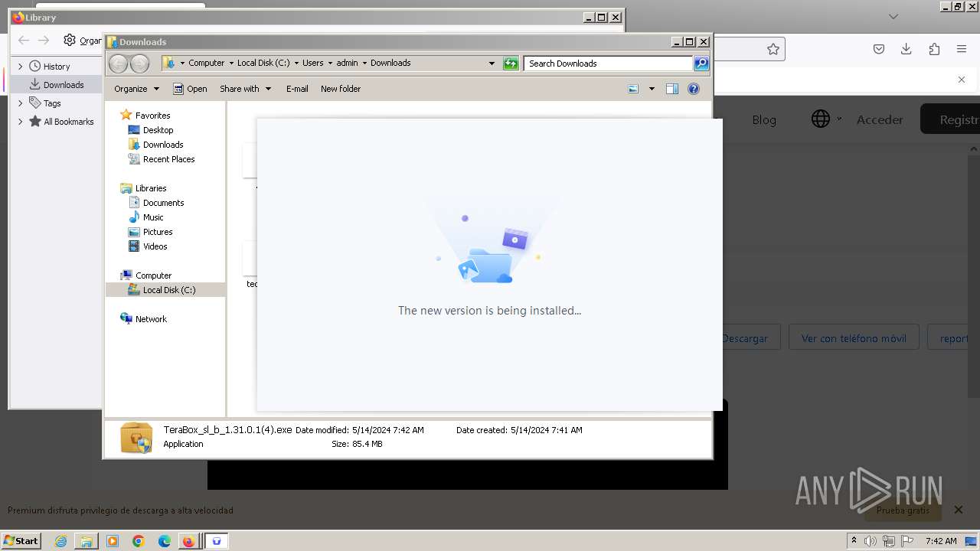Click the magnifier search button in Downloads

(x=701, y=64)
